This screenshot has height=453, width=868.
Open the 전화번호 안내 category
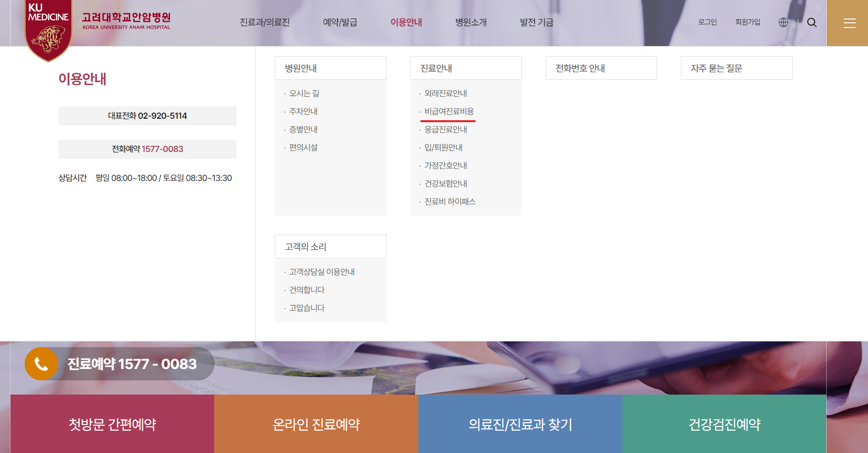[x=601, y=68]
